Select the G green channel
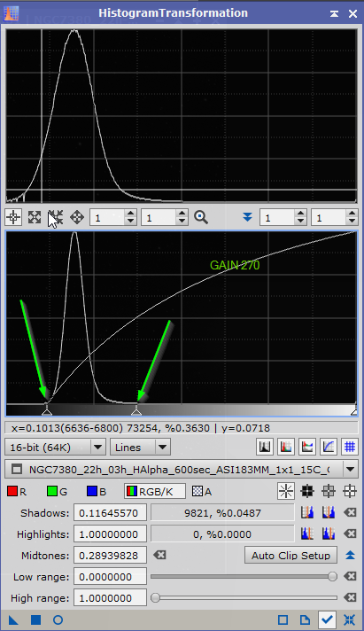 (57, 491)
